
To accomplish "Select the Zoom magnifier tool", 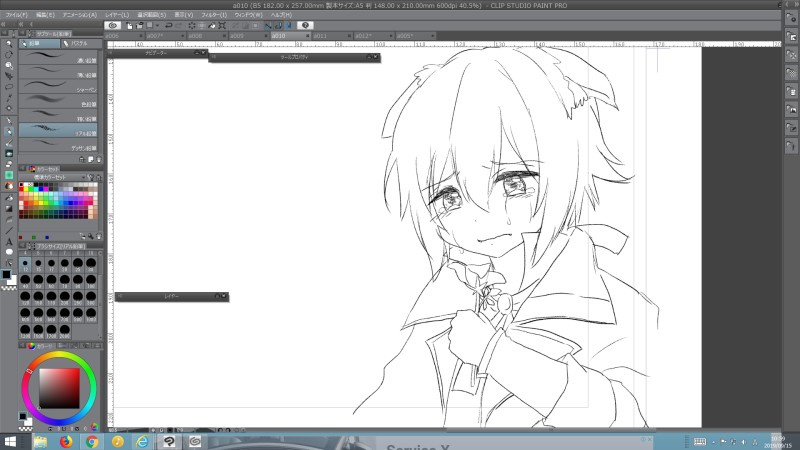I will (9, 44).
